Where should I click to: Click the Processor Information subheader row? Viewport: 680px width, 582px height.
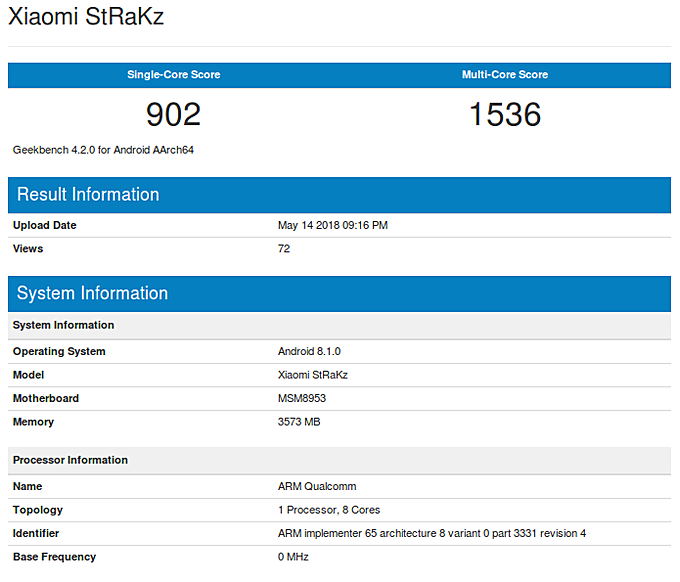coord(340,461)
